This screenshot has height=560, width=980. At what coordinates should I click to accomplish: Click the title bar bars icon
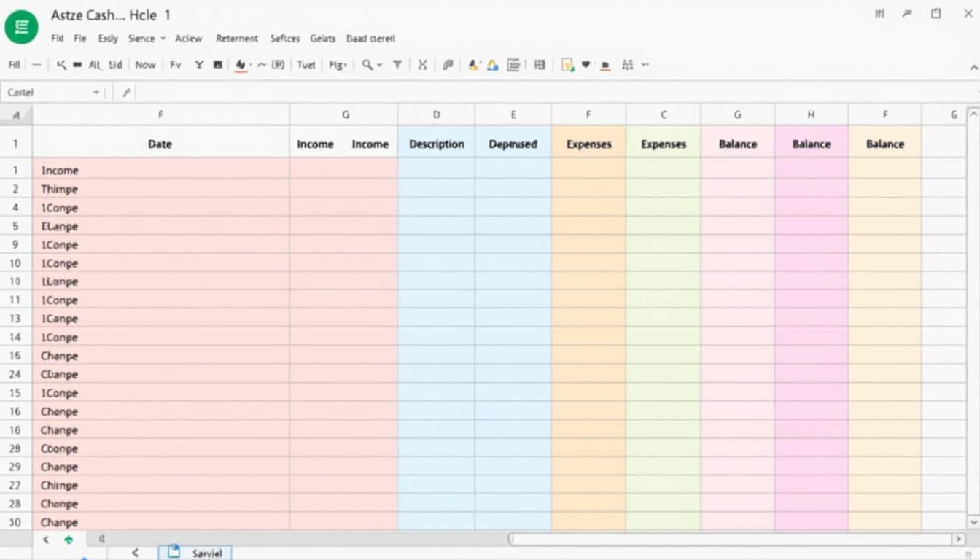point(879,14)
